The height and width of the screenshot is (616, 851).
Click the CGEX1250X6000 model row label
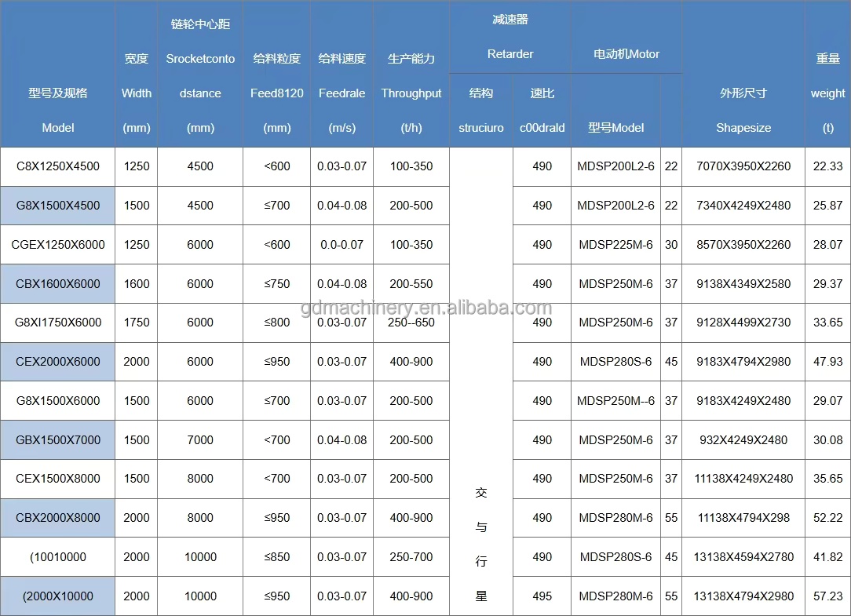click(58, 245)
